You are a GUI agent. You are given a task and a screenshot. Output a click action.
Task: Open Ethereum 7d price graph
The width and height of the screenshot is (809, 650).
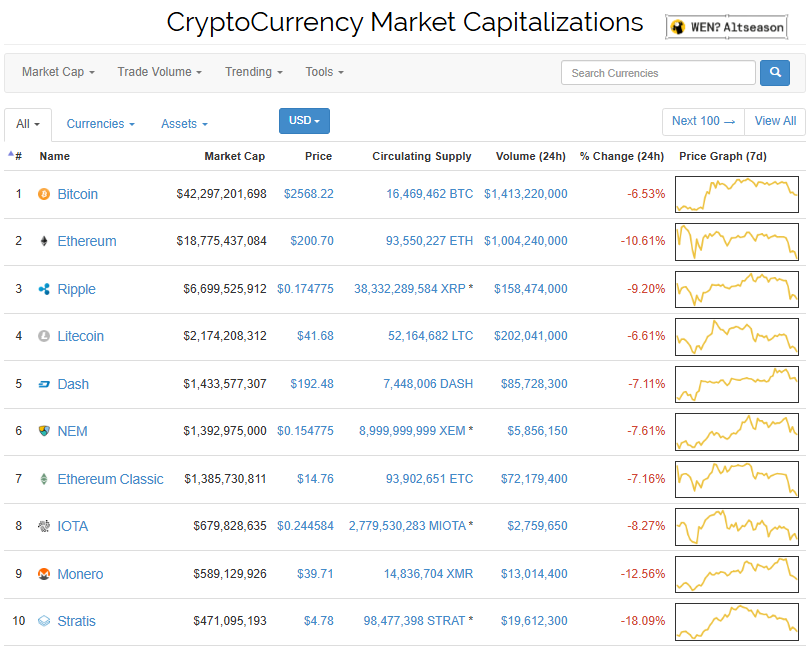(x=737, y=241)
